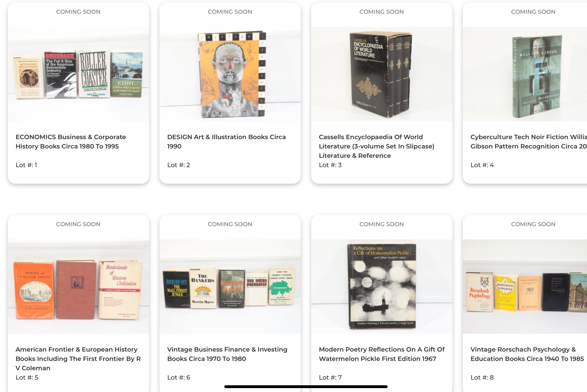
Task: Open Lot 1 economics books photo
Action: (x=78, y=74)
